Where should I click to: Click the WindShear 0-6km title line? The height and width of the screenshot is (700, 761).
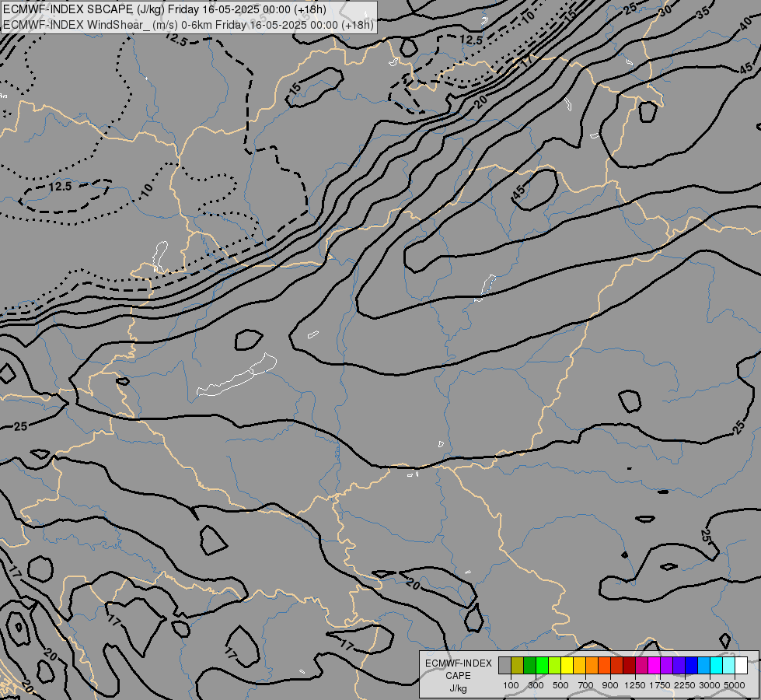click(188, 25)
